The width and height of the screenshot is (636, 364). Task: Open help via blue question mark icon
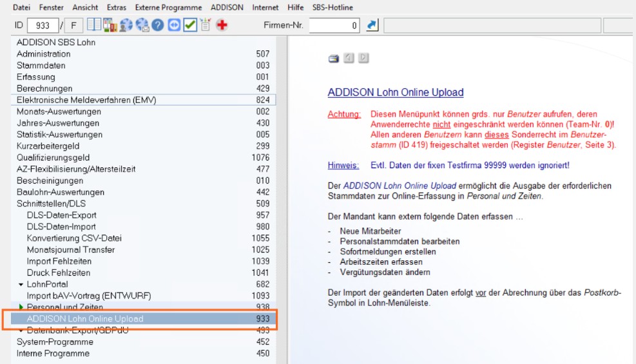[158, 25]
